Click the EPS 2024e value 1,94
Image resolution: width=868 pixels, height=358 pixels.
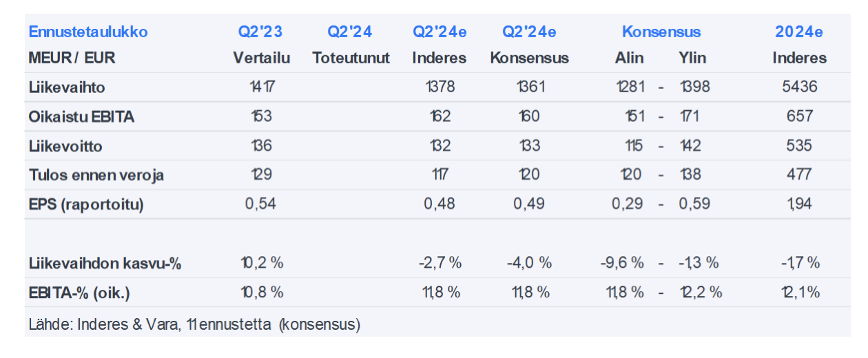[x=799, y=204]
